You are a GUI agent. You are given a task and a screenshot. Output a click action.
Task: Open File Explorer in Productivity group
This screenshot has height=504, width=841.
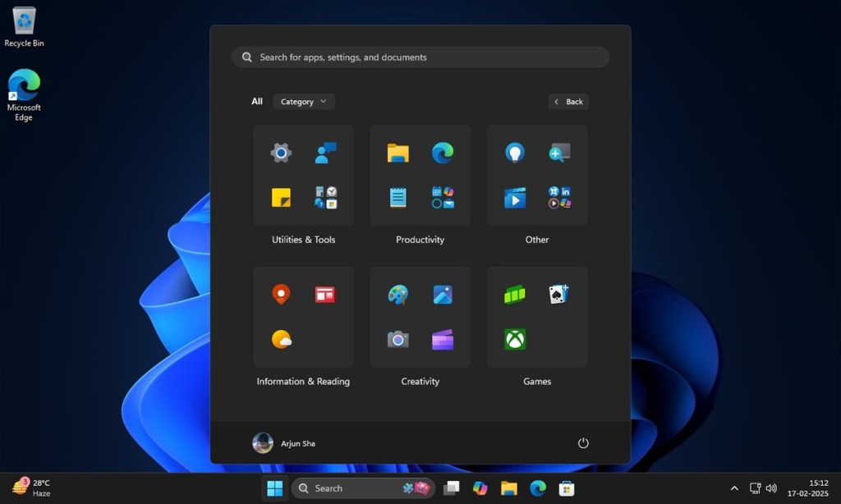coord(398,153)
